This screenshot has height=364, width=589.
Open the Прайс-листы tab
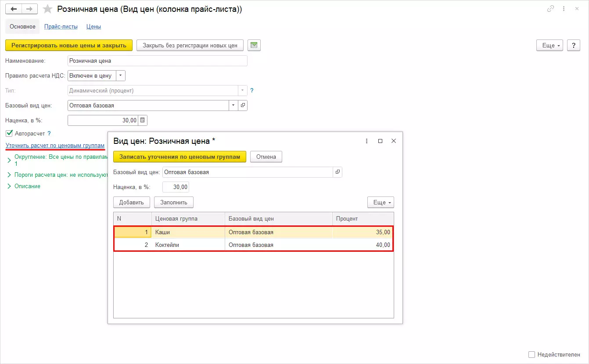coord(61,26)
